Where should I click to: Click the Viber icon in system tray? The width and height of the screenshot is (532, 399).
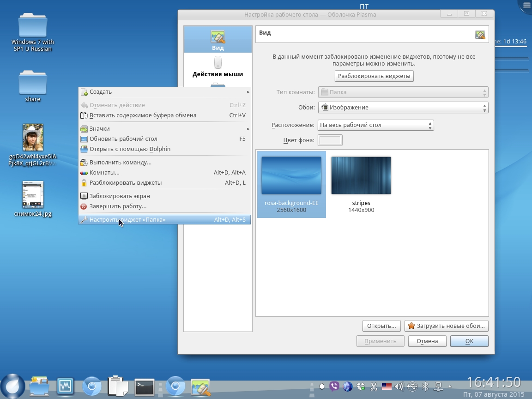click(334, 387)
